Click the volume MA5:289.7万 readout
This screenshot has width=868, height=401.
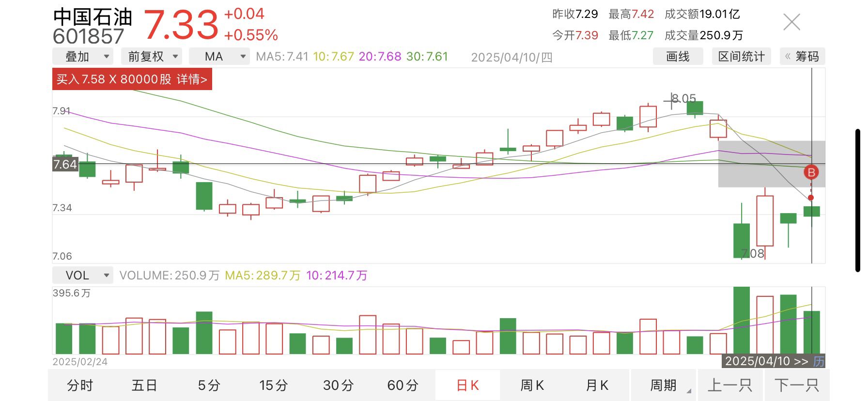tap(263, 276)
